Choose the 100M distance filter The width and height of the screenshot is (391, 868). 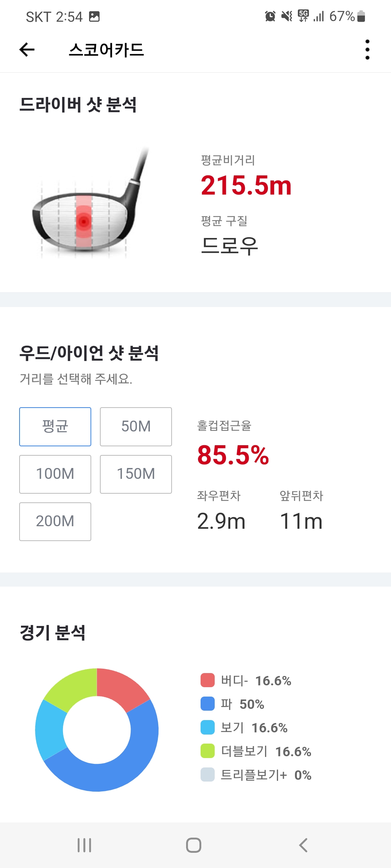pos(55,474)
